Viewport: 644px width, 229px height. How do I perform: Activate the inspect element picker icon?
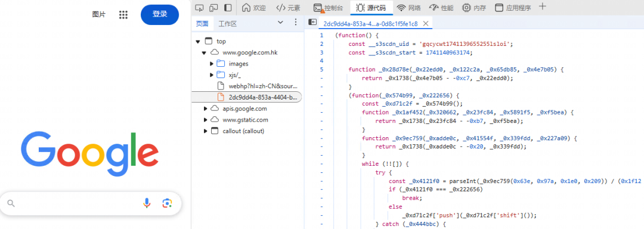tap(199, 7)
